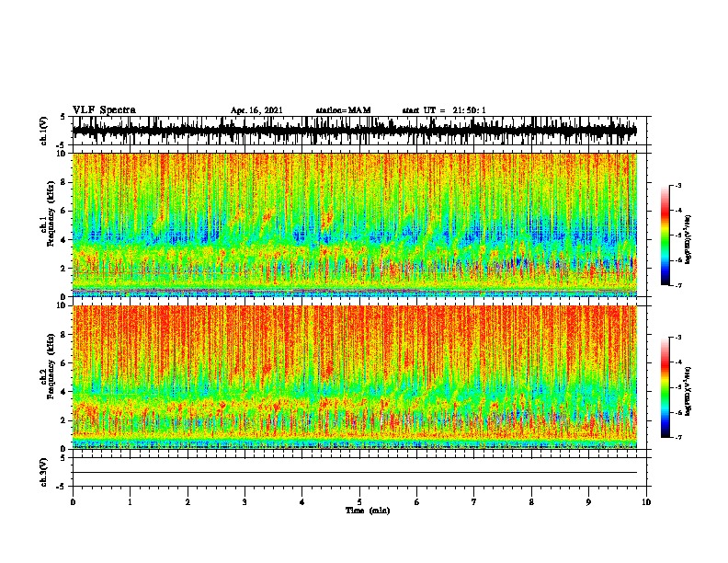Click the date text "Apr. 16, 2021"
The width and height of the screenshot is (728, 563).
(256, 110)
